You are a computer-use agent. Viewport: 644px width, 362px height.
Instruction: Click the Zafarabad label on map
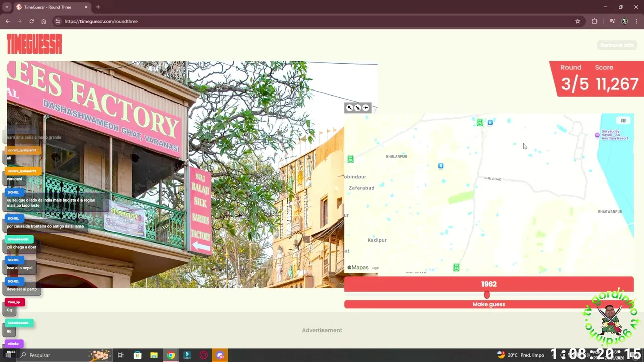[x=361, y=188]
